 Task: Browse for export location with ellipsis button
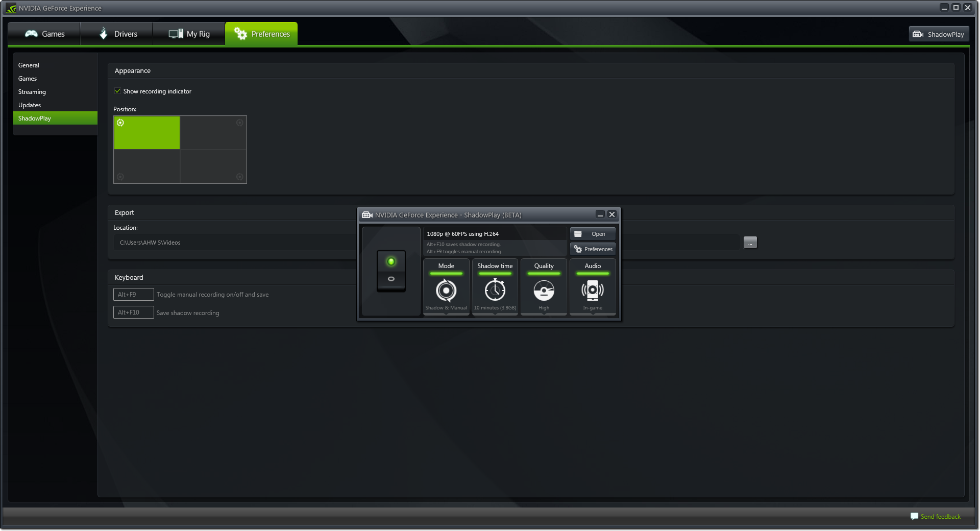(x=750, y=243)
